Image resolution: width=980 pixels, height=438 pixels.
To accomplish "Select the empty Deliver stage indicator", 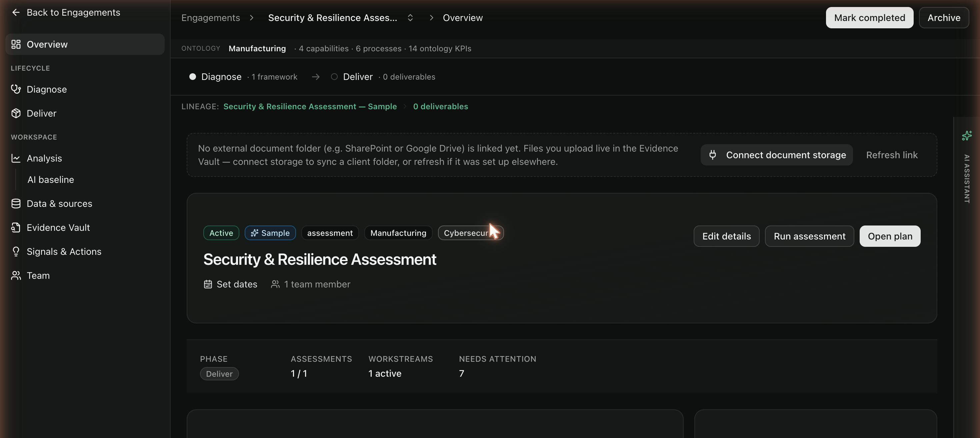I will (x=334, y=77).
